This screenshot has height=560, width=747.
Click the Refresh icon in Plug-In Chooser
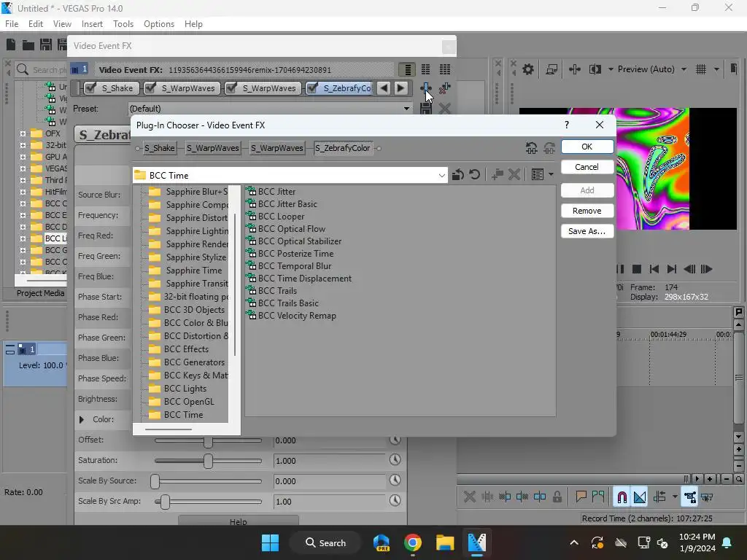click(x=474, y=175)
